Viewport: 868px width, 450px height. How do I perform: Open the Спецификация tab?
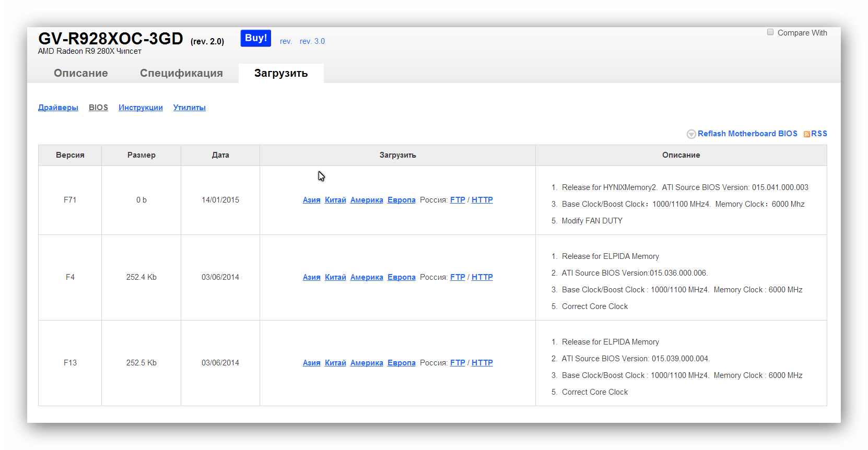(181, 73)
